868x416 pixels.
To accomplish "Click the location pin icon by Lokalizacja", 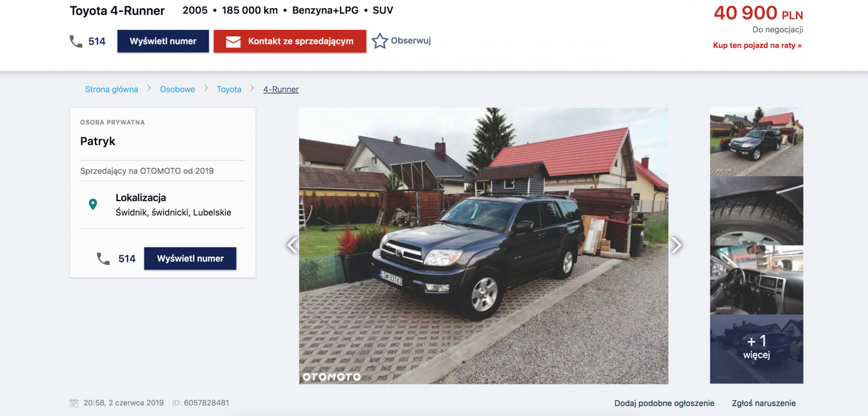I will [93, 204].
